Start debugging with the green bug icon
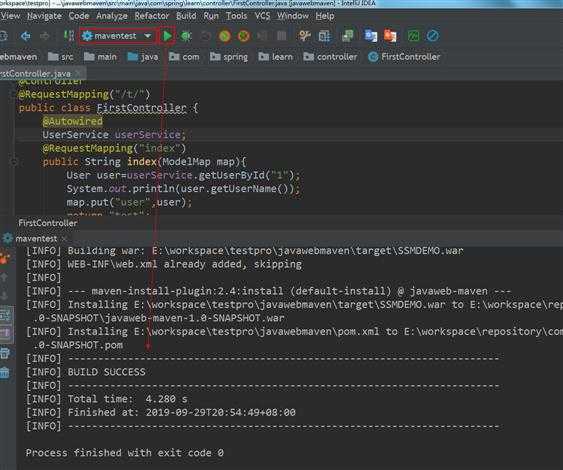Screen dimensions: 563x470 [x=186, y=36]
